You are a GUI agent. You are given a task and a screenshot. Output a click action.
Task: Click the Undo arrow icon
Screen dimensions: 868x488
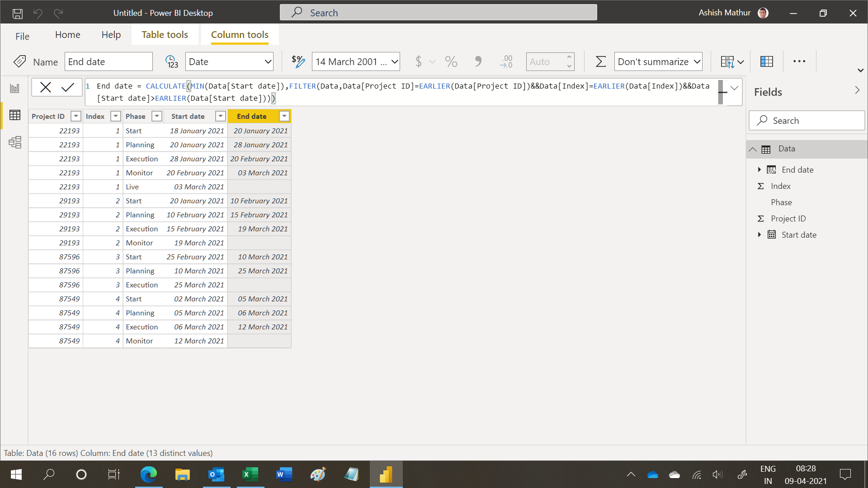point(38,13)
